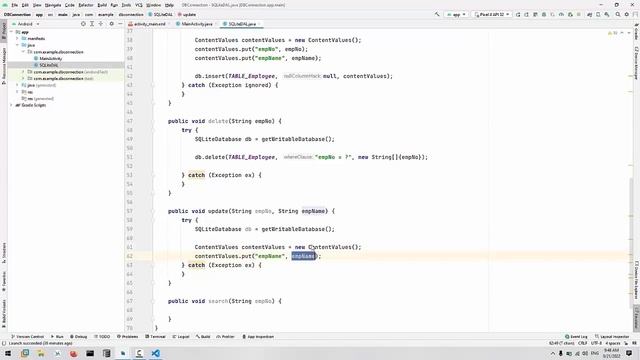Collapse com.example.dbconnection package

[x=23, y=52]
